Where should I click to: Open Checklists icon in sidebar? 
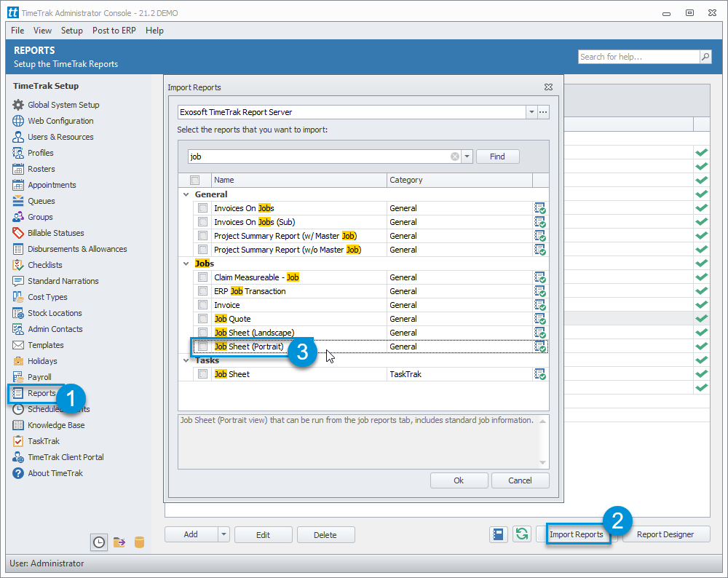[x=18, y=265]
